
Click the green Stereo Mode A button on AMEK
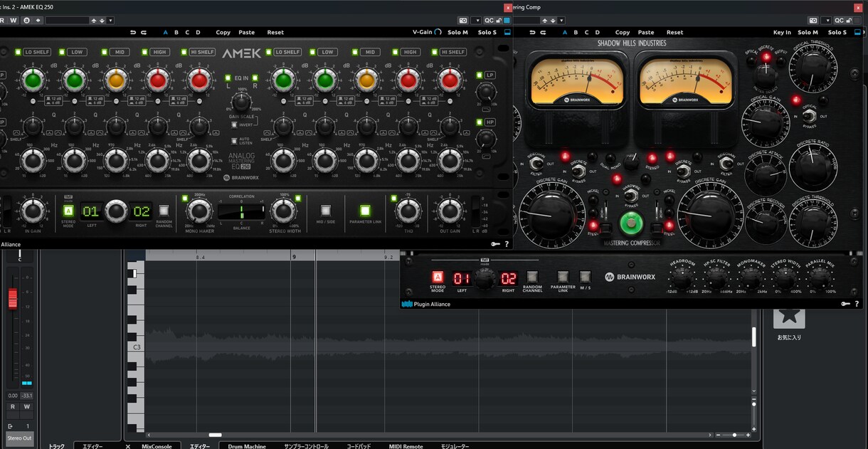click(x=68, y=211)
